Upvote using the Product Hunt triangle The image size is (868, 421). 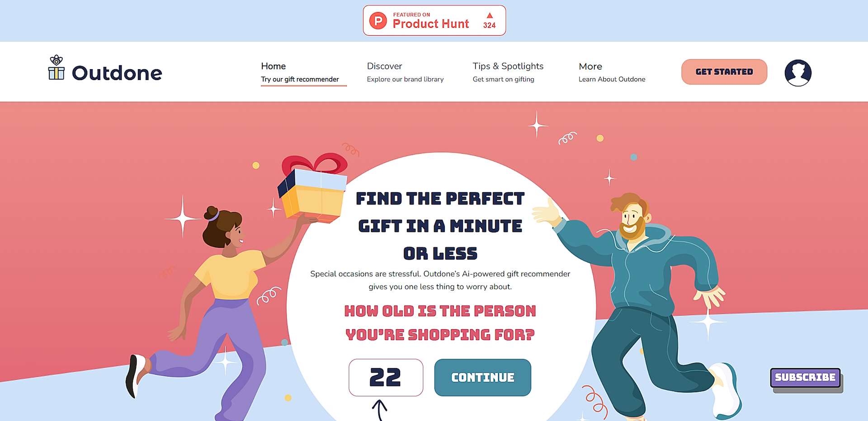point(490,16)
